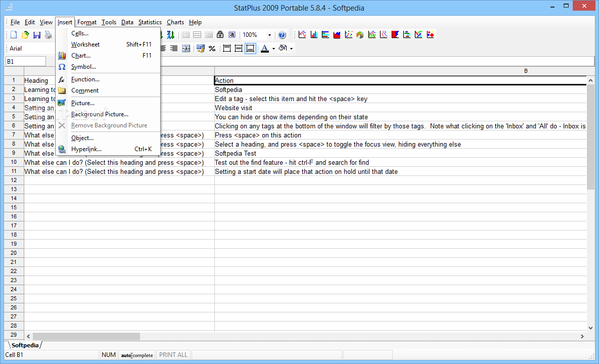
Task: Click the merge cells icon
Action: [186, 49]
